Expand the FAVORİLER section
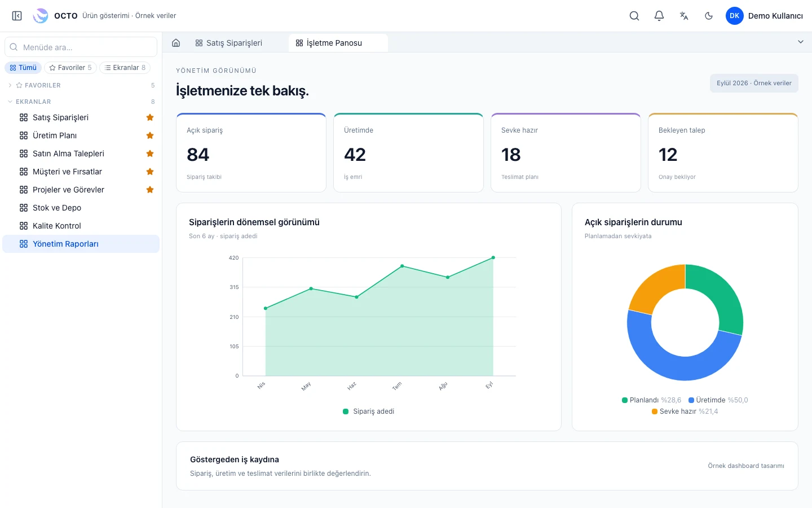This screenshot has height=508, width=812. [81, 85]
